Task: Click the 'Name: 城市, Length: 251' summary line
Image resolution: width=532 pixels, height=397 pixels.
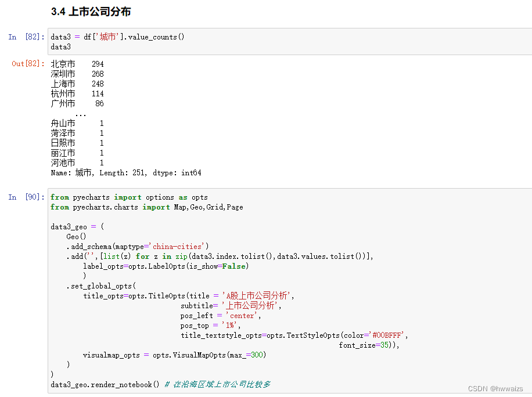Action: click(126, 173)
